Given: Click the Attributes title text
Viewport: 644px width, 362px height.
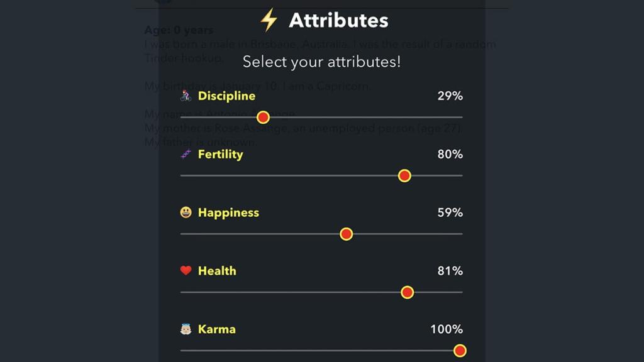Looking at the screenshot, I should point(338,19).
